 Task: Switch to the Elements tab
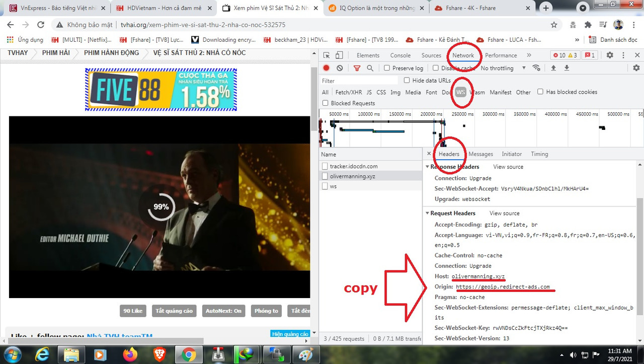point(368,55)
